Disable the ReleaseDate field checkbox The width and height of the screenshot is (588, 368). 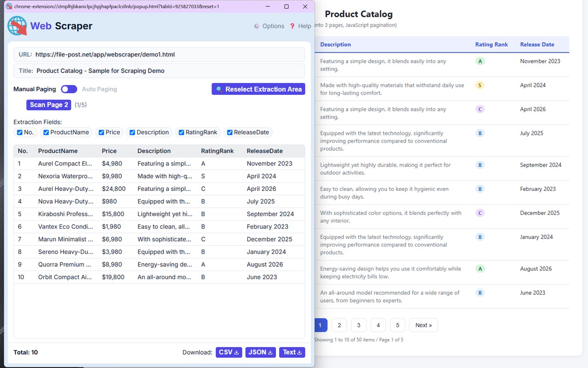(x=230, y=132)
